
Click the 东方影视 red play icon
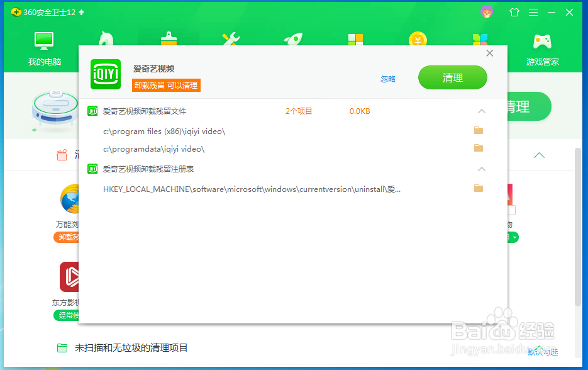pos(69,277)
